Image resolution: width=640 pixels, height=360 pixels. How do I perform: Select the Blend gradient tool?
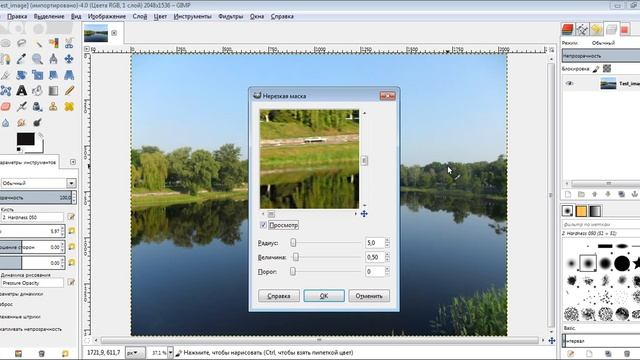pos(53,91)
